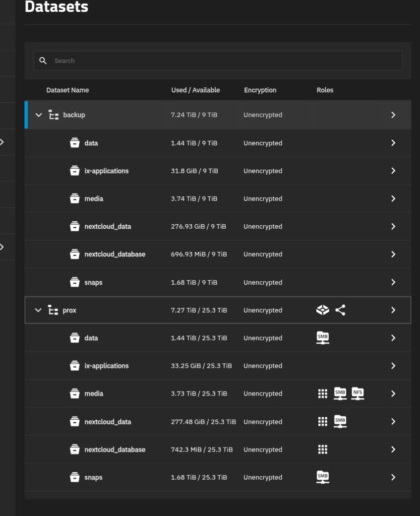Select prox nextcloud_data dataset
Viewport: 420px width, 516px height.
click(x=108, y=422)
